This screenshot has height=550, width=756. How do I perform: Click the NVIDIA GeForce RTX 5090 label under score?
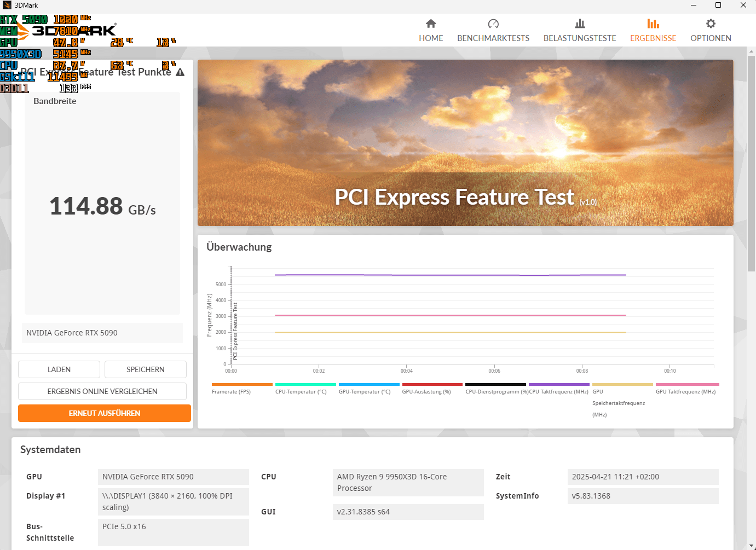tap(102, 333)
